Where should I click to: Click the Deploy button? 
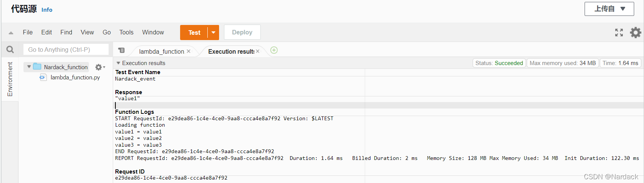[x=242, y=32]
